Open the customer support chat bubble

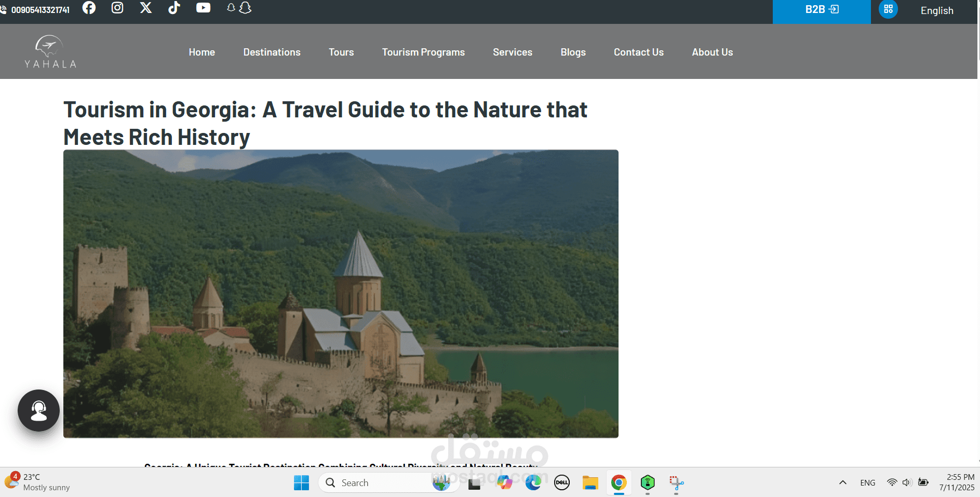38,410
